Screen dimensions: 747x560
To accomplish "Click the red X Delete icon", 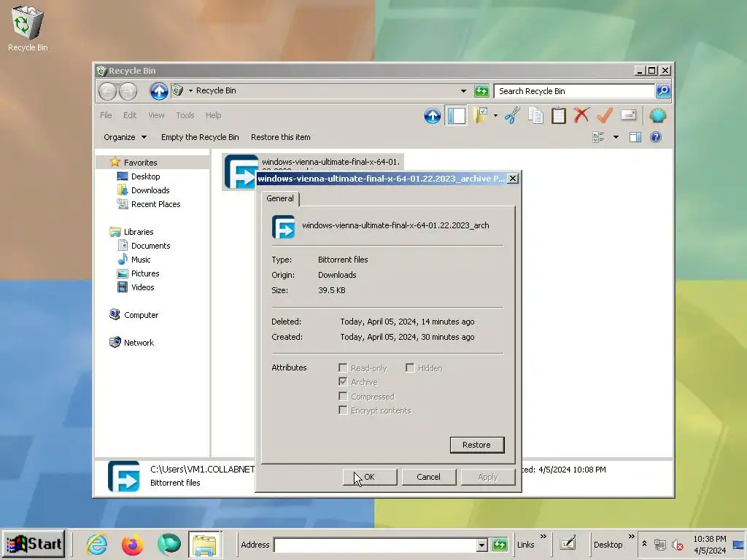I will [x=581, y=115].
